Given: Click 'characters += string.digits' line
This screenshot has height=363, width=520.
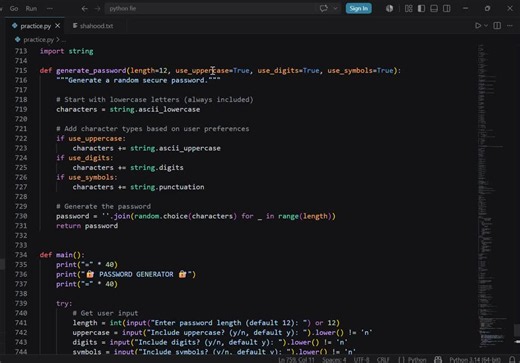Looking at the screenshot, I should click(128, 167).
